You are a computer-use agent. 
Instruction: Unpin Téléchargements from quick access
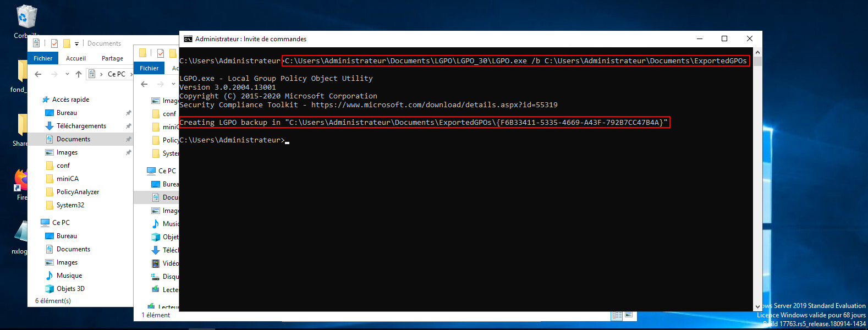(x=128, y=126)
